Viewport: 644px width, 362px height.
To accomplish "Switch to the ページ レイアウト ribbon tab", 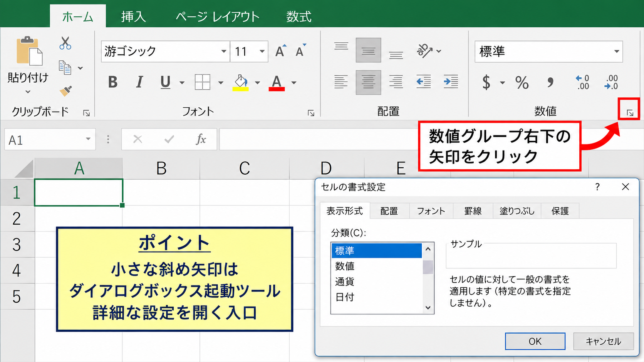I will 218,16.
